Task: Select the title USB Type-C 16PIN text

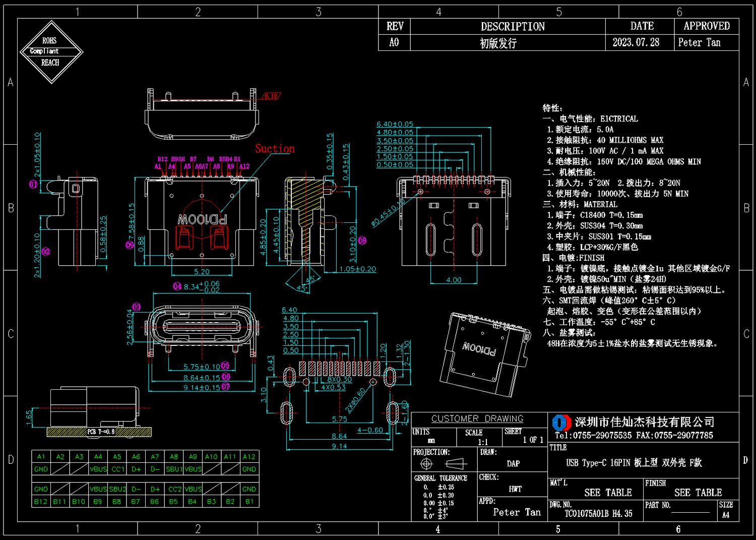Action: click(634, 462)
